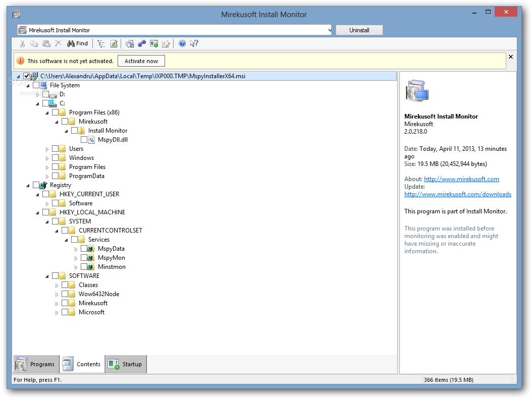Open the mirekusoft.com/downloads update link

click(x=458, y=194)
